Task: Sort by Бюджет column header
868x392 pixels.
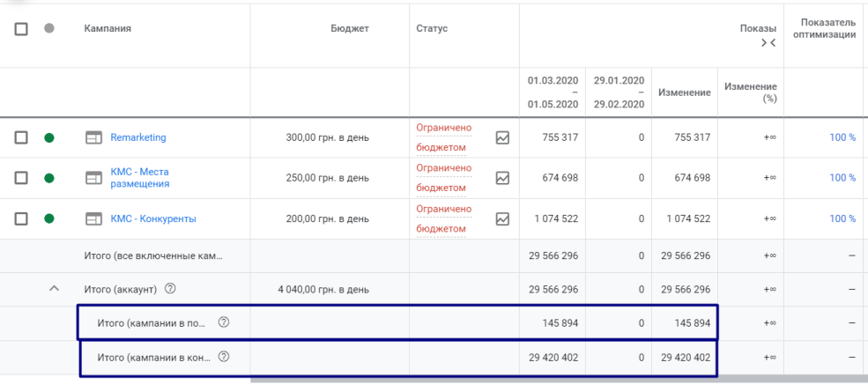Action: 349,28
